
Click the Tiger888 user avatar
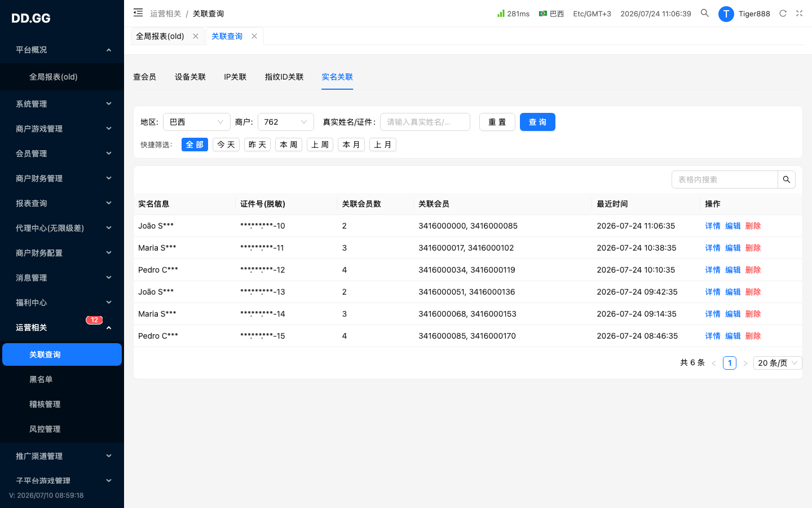click(x=726, y=14)
